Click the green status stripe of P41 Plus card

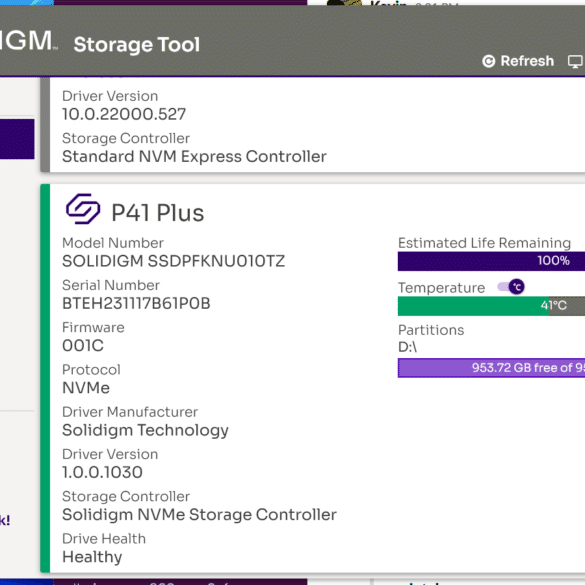(45, 378)
